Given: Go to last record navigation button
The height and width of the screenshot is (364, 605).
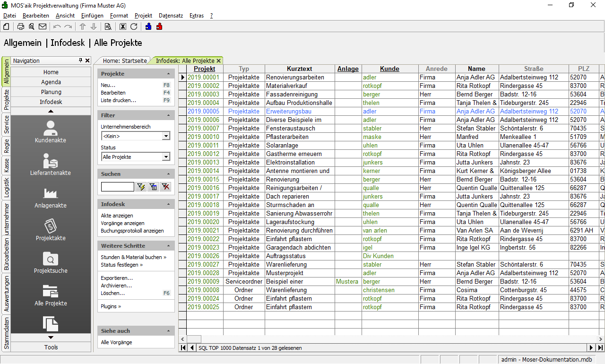Looking at the screenshot, I should coord(600,348).
